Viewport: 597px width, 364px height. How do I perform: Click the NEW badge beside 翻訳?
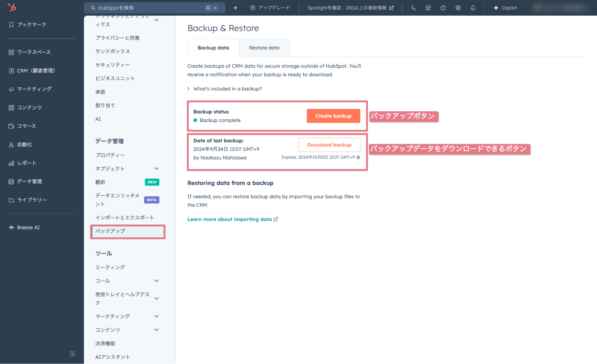point(152,182)
